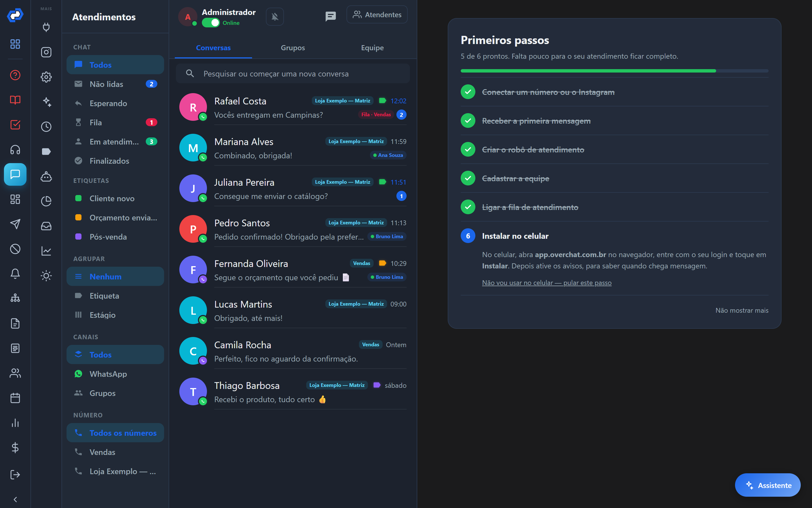The image size is (812, 508).
Task: Open the dollar sign billing icon
Action: click(x=15, y=448)
